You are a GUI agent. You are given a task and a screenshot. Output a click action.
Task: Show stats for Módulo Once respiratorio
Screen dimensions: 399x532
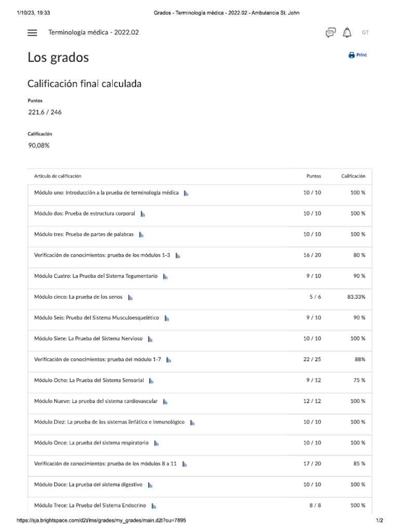pos(156,443)
